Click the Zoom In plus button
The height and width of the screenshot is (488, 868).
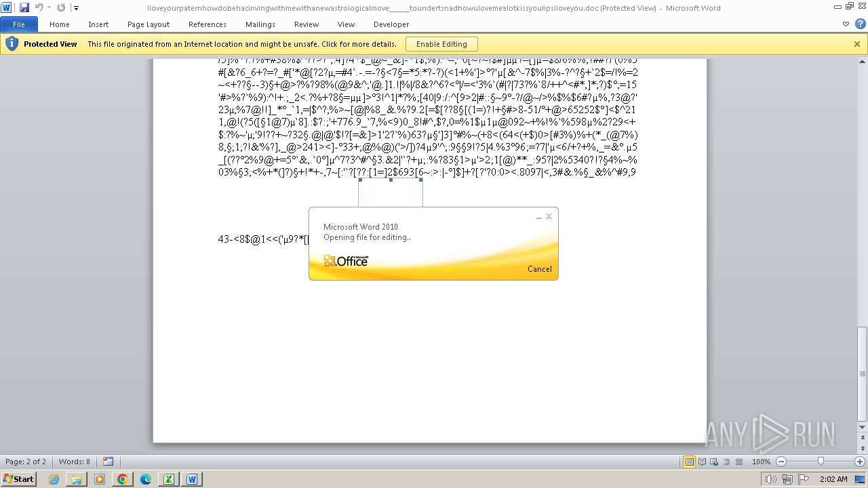click(x=860, y=462)
